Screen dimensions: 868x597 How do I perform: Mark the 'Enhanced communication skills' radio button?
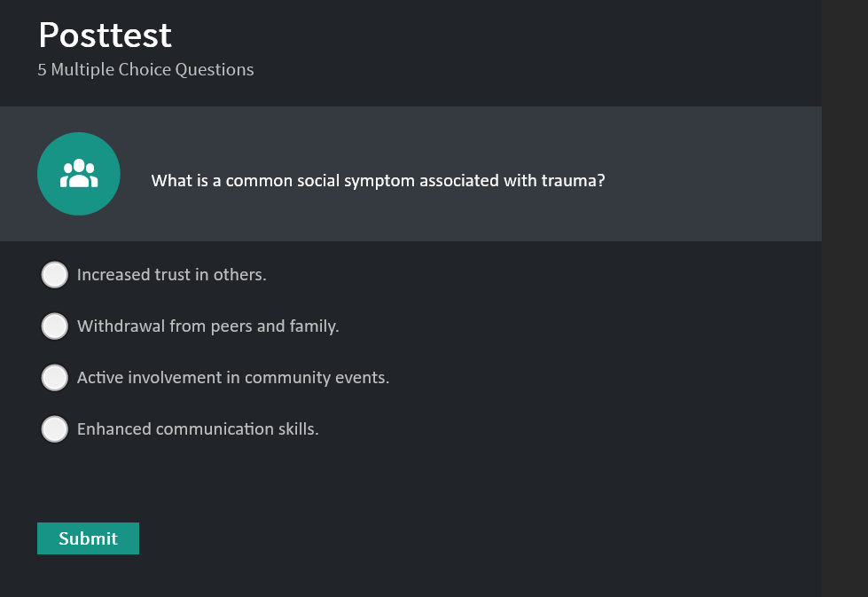(55, 429)
